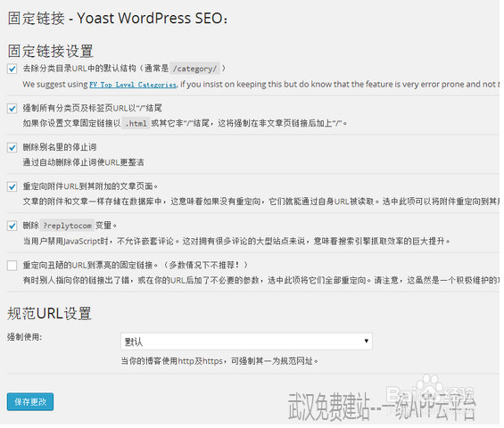Click the 固定链接 - Yoast WordPress SEO title
Screen dimensions: 504x428
118,18
